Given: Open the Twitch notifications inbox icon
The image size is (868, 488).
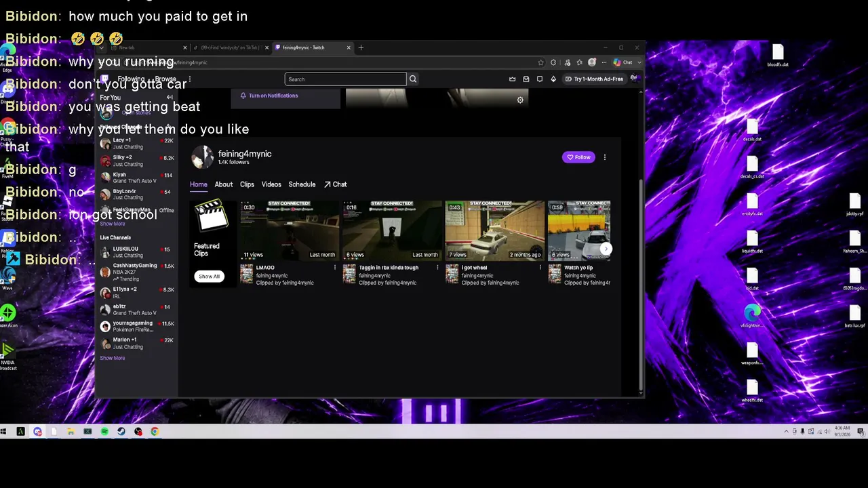Looking at the screenshot, I should [x=526, y=79].
